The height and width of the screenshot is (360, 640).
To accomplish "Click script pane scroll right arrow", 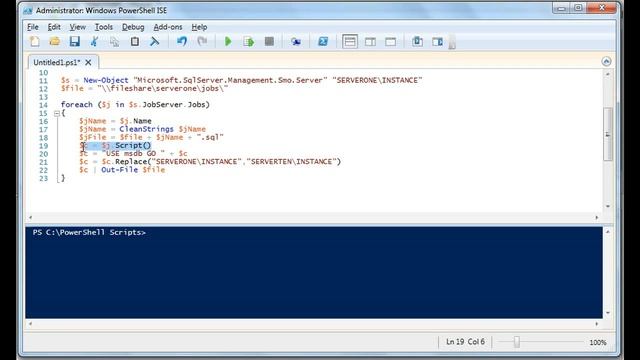I will coord(597,218).
